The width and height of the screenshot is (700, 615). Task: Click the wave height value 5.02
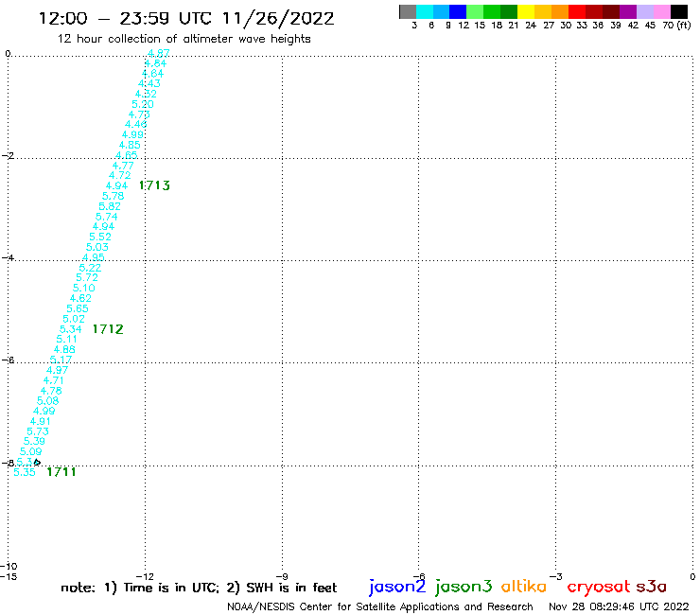click(74, 319)
